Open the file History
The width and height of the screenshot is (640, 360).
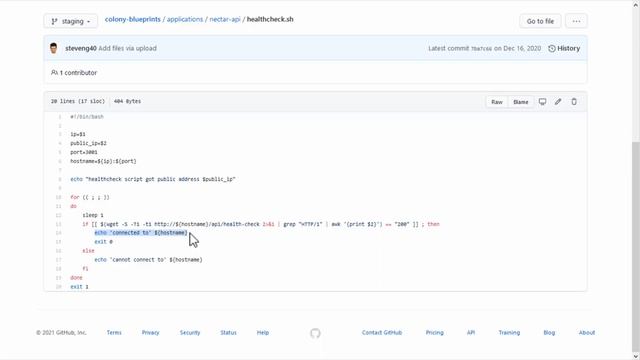point(564,48)
